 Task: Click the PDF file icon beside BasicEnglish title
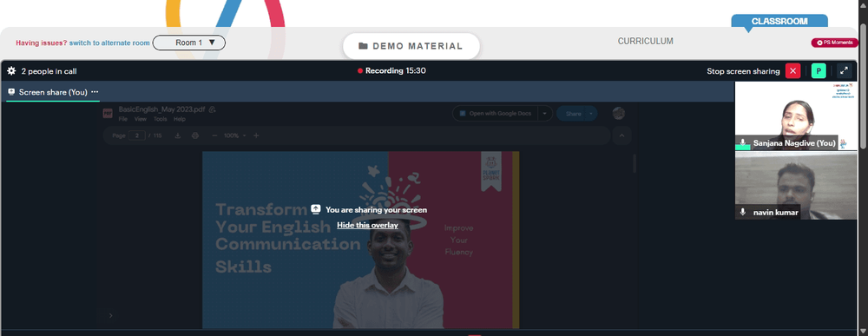pyautogui.click(x=108, y=114)
